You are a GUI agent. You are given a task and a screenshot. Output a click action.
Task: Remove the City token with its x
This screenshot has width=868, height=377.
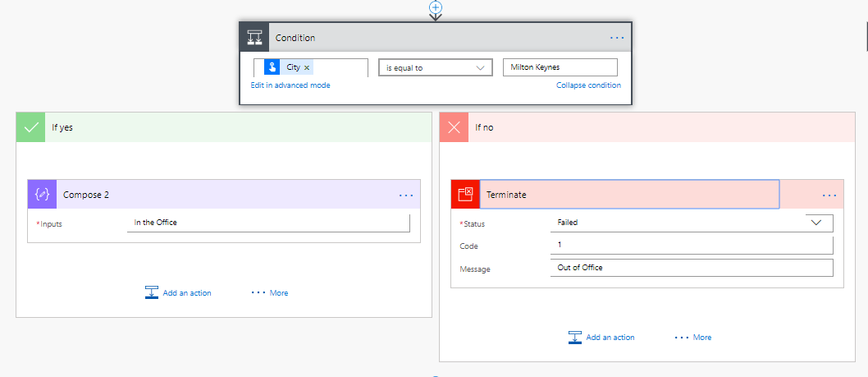click(x=307, y=67)
